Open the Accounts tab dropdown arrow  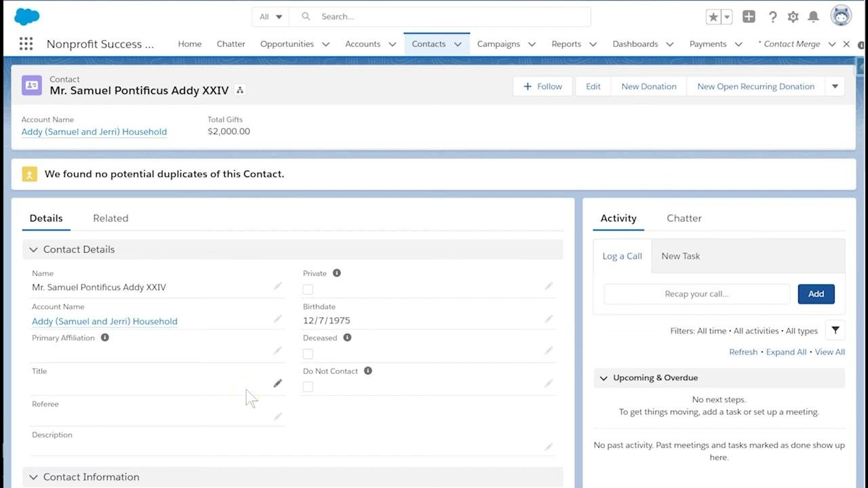[392, 44]
